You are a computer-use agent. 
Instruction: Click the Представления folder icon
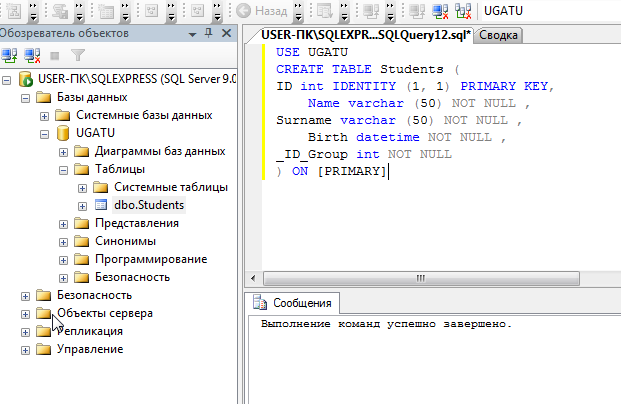click(x=82, y=223)
